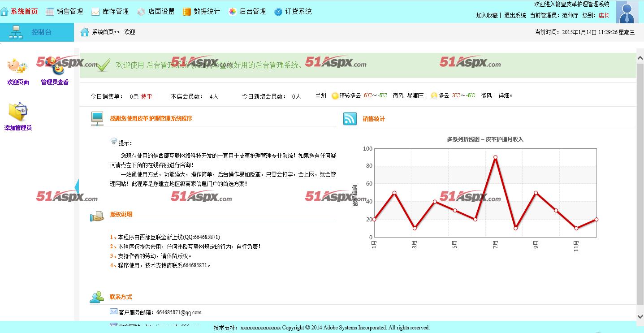The image size is (644, 333).
Task: Click 添加管理员 sidebar label
Action: pyautogui.click(x=18, y=128)
